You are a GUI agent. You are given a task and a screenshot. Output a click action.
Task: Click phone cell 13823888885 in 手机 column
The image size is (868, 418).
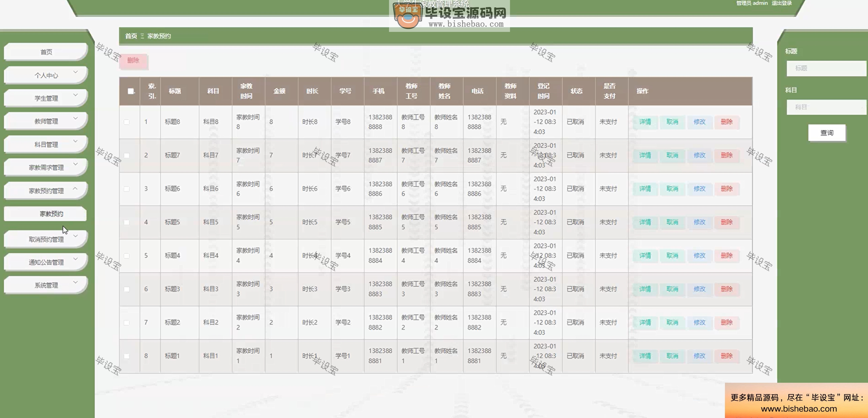pyautogui.click(x=380, y=222)
